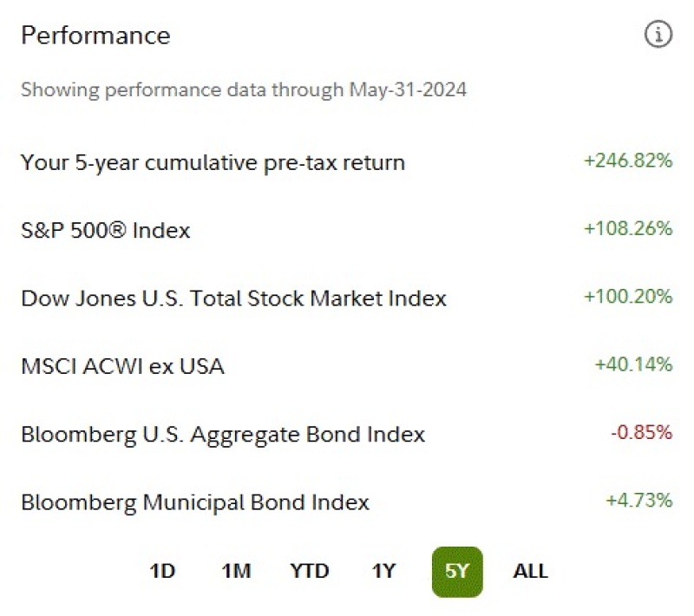Viewport: 694px width, 616px height.
Task: Choose the YTD time range
Action: [x=310, y=571]
